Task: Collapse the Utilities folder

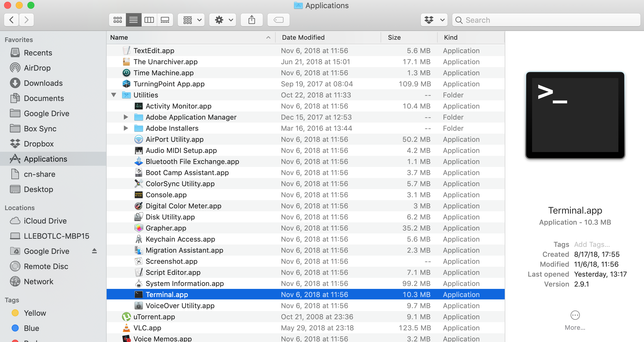Action: pyautogui.click(x=114, y=95)
